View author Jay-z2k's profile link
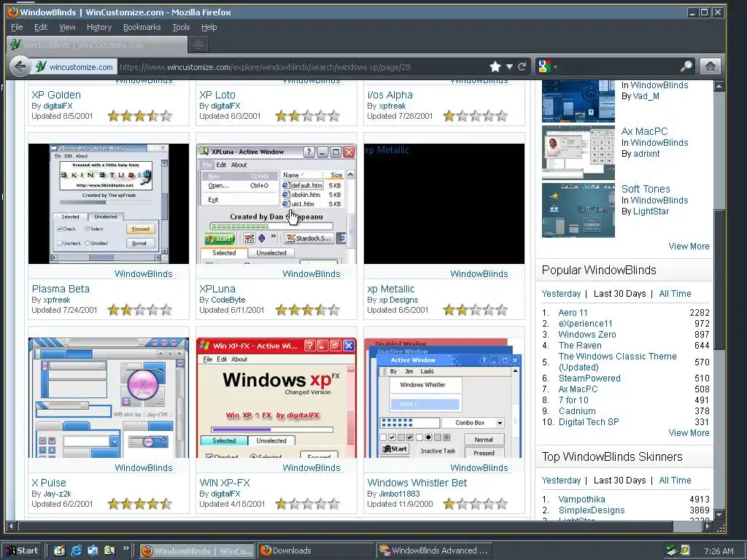This screenshot has width=747, height=560. tap(57, 494)
